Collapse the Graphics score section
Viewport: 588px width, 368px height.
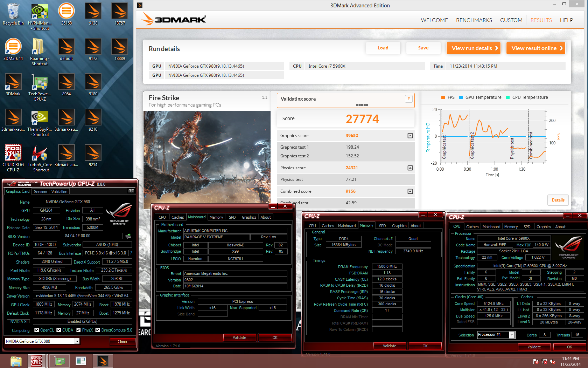tap(410, 136)
